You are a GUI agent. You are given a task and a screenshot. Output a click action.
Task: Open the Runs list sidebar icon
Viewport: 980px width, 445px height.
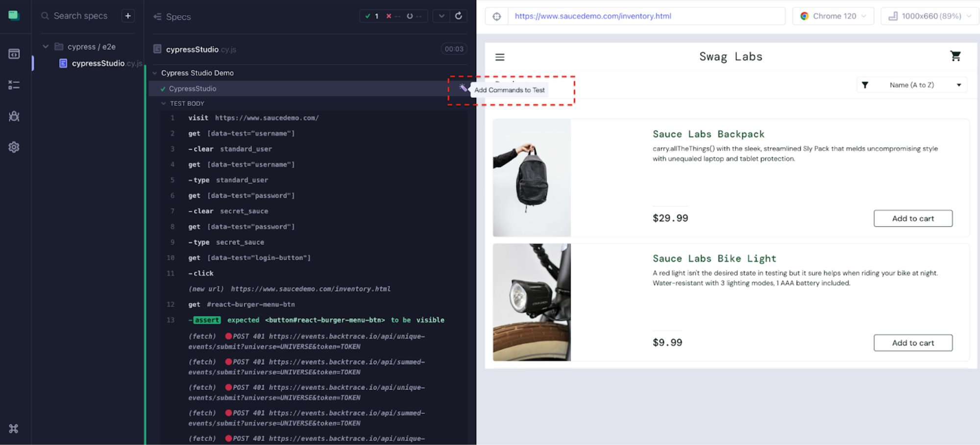14,85
